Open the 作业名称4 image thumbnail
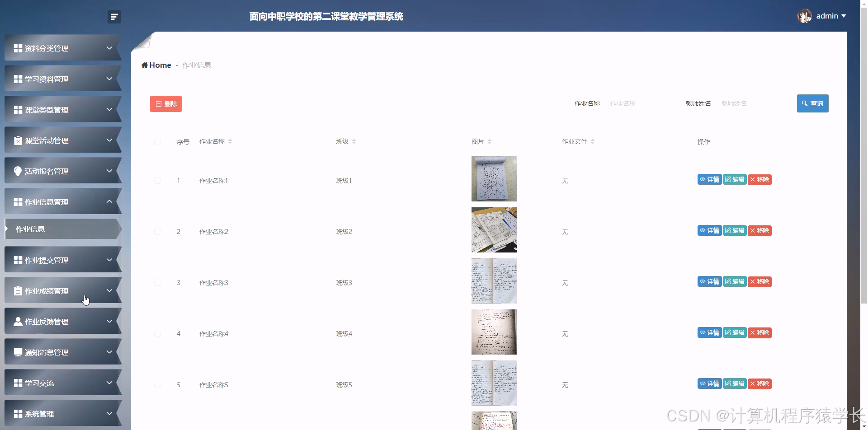The image size is (868, 430). pos(494,332)
